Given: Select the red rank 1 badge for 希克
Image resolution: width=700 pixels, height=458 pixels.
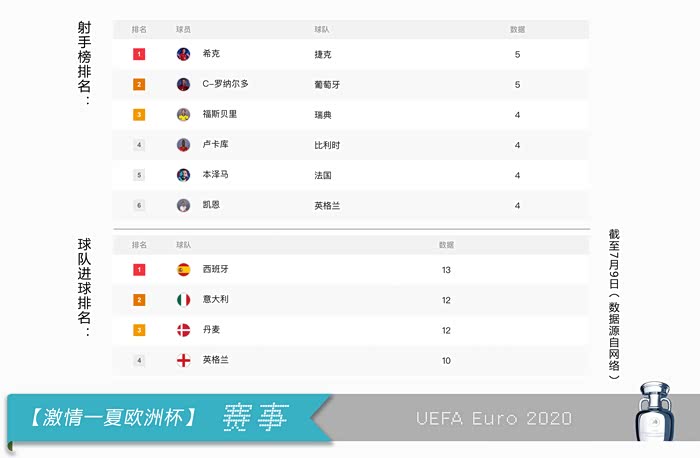Looking at the screenshot, I should tap(139, 54).
